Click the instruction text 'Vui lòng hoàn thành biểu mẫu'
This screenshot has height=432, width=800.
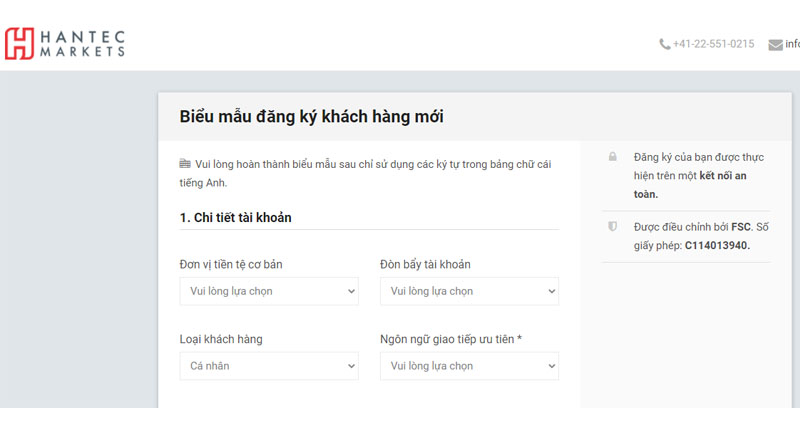[x=265, y=164]
